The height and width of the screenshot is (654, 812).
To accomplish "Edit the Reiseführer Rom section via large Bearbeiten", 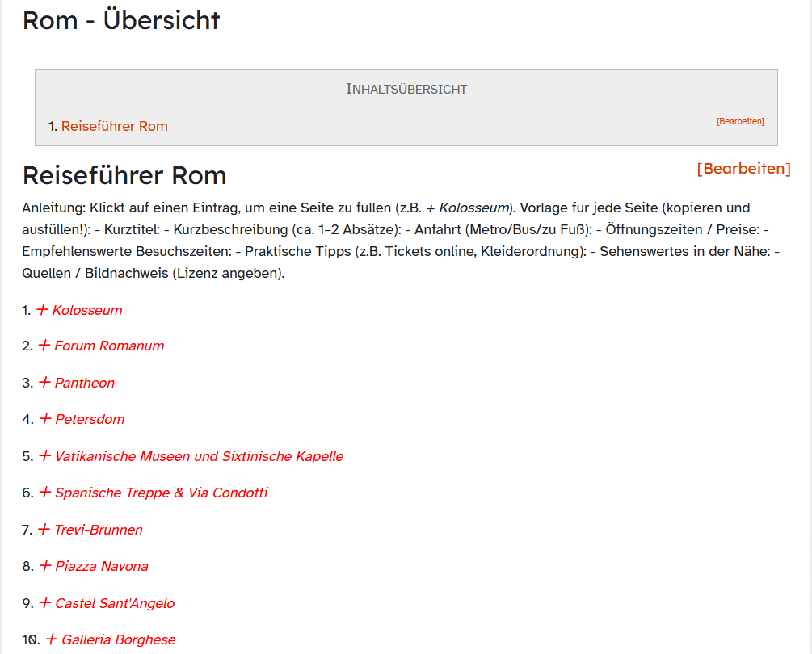I will 743,168.
